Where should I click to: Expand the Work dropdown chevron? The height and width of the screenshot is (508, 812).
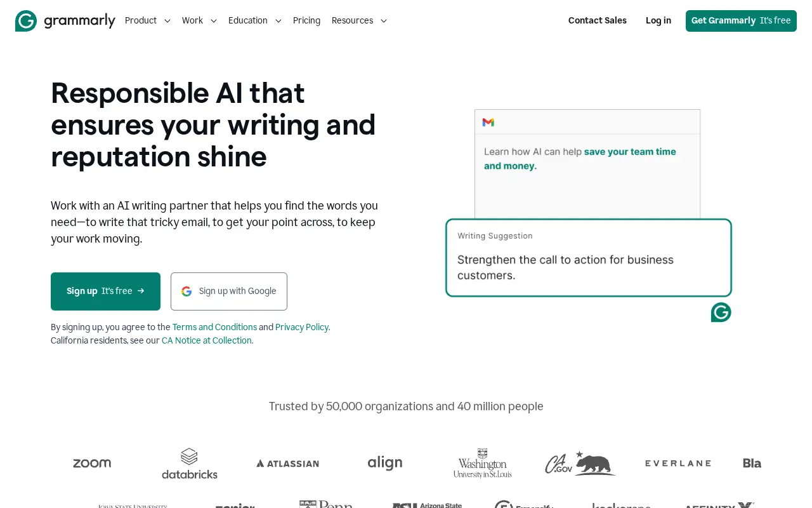click(x=214, y=21)
